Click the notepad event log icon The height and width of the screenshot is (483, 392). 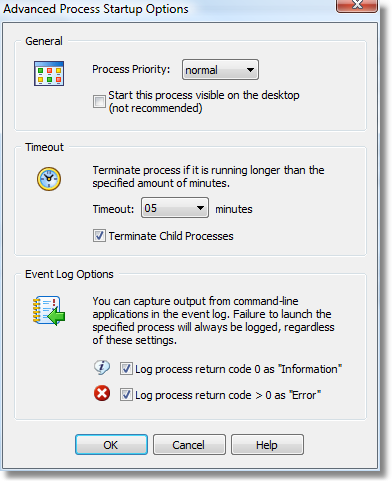[49, 311]
